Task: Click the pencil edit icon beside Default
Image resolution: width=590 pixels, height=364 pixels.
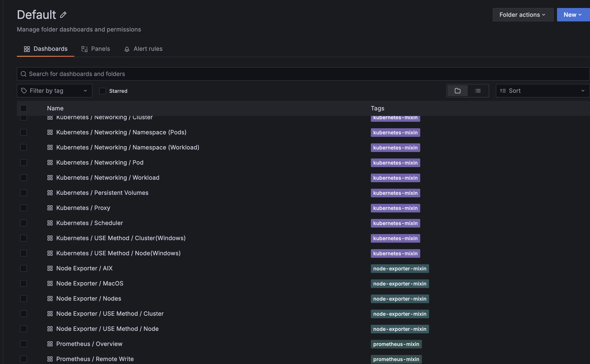Action: click(x=63, y=15)
